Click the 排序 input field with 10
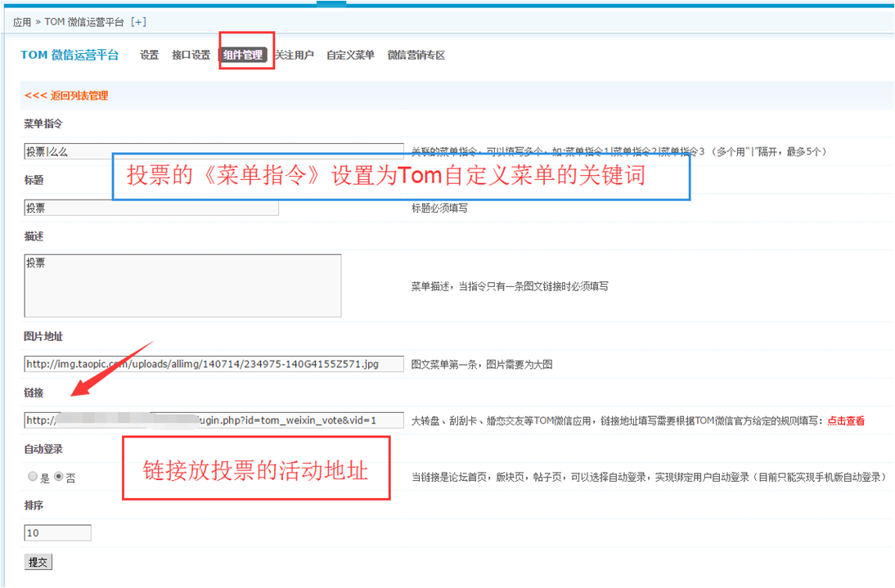Image resolution: width=895 pixels, height=588 pixels. 57,532
